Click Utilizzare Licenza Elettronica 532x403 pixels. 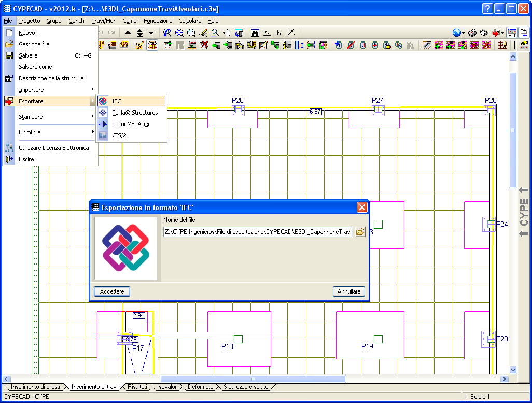pyautogui.click(x=51, y=148)
